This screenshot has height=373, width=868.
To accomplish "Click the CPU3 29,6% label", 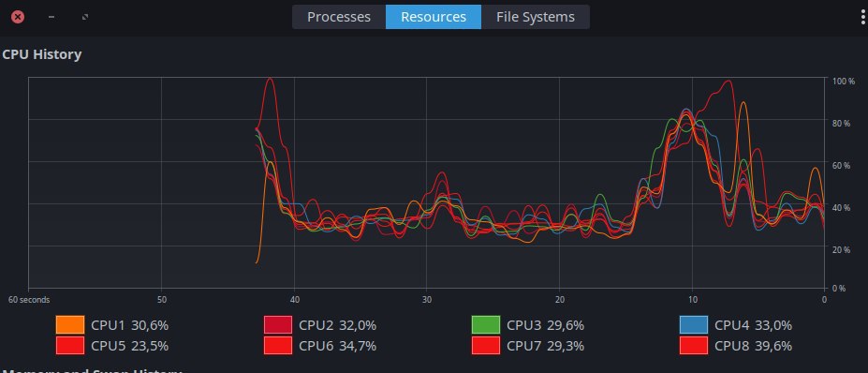I will [545, 325].
